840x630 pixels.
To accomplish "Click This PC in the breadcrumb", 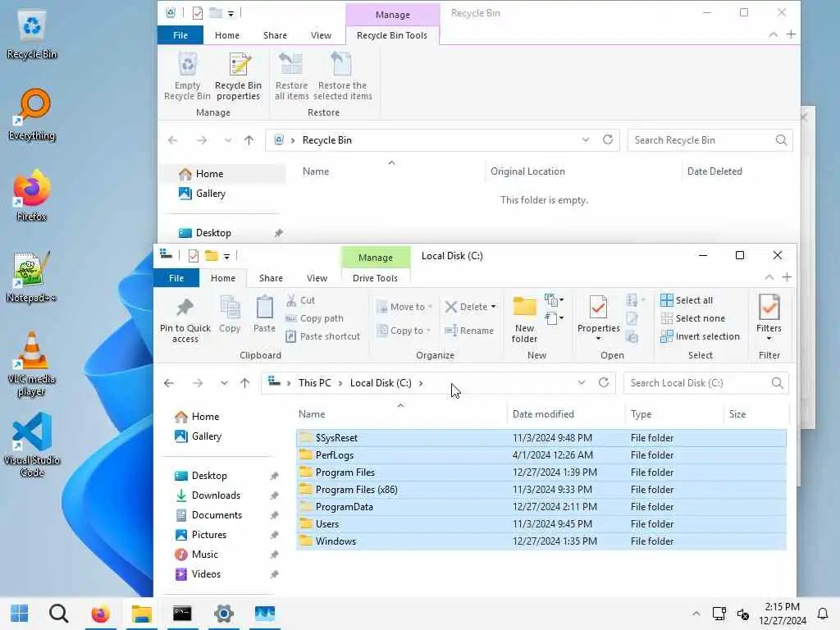I will [314, 383].
